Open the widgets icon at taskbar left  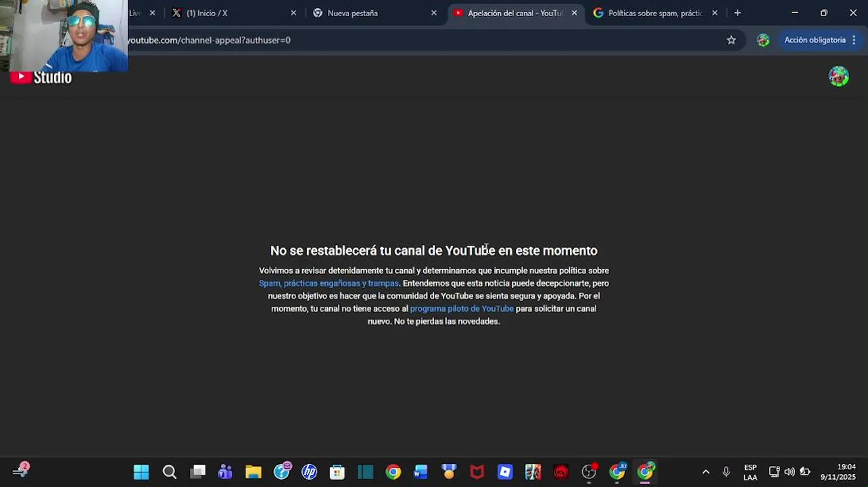point(20,471)
